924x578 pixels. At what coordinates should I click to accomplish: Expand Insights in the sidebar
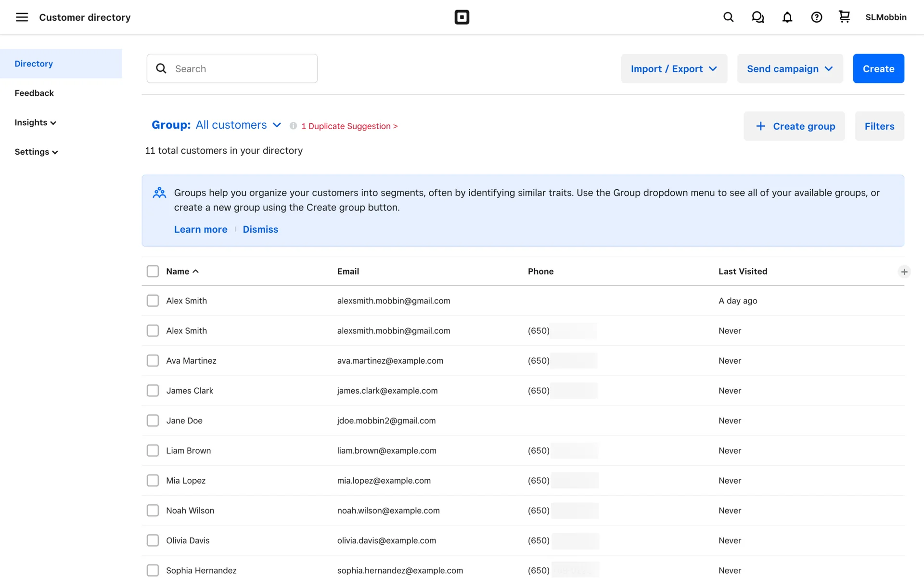[x=35, y=122]
